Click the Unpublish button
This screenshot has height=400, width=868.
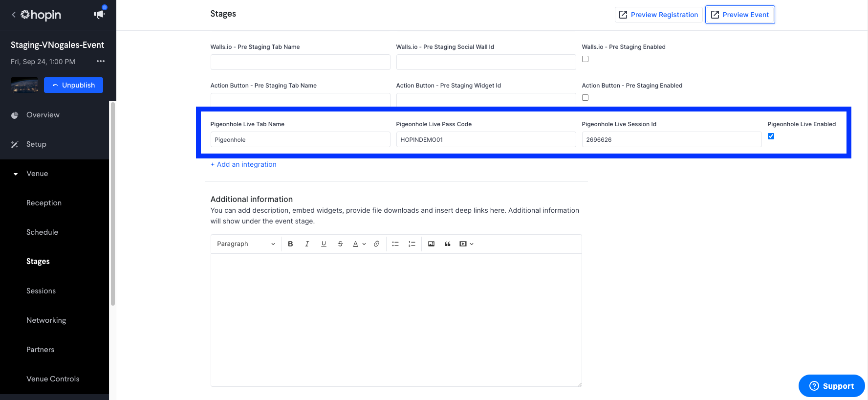click(x=73, y=85)
